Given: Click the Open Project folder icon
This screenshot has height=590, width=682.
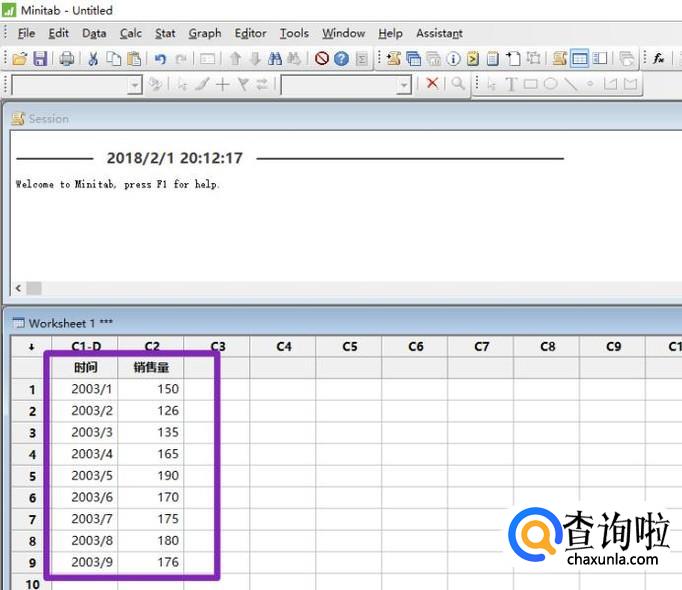Looking at the screenshot, I should [20, 58].
